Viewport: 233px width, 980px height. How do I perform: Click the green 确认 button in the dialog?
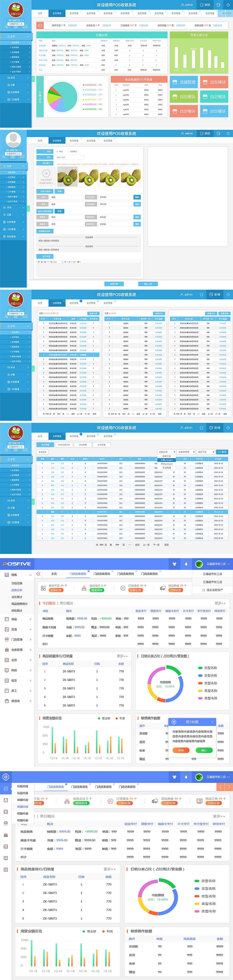click(x=204, y=751)
